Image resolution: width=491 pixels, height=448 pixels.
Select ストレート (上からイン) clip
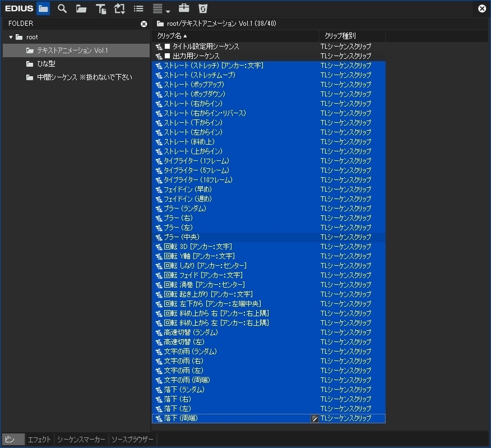tap(268, 151)
